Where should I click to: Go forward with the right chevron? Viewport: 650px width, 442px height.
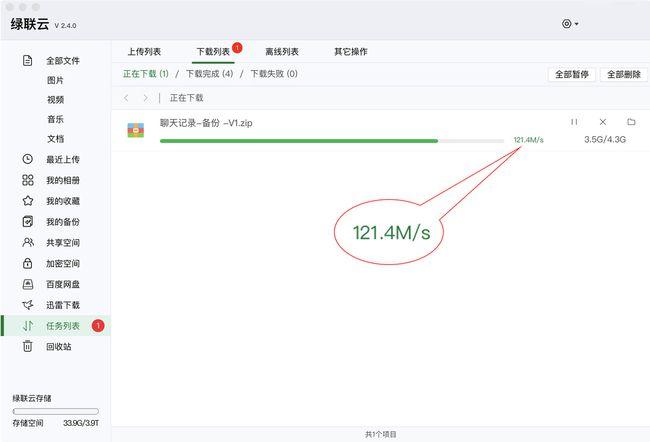[145, 98]
